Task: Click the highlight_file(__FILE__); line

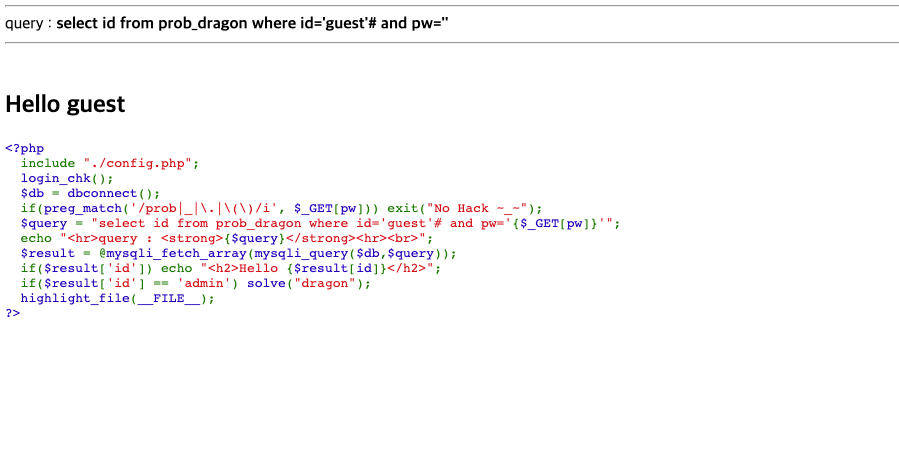Action: (x=118, y=298)
